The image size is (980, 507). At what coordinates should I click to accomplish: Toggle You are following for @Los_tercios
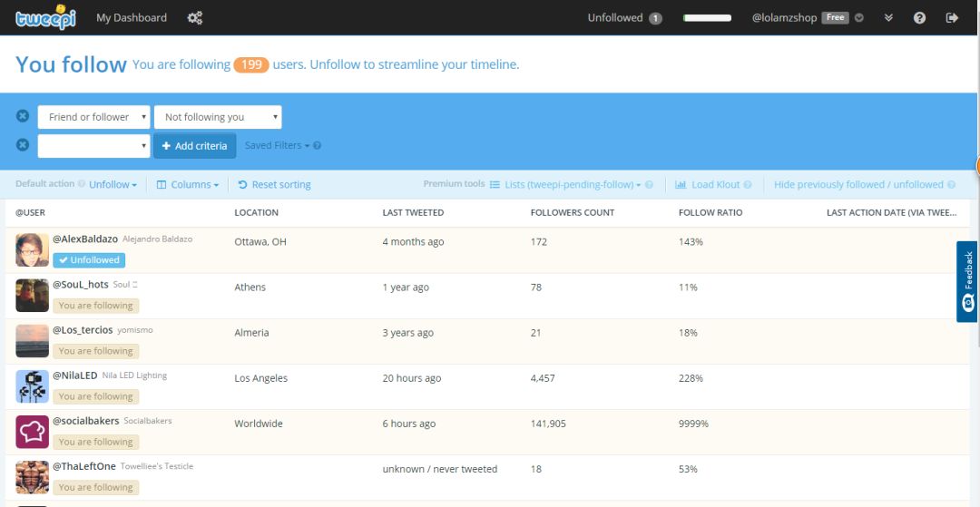coord(95,351)
